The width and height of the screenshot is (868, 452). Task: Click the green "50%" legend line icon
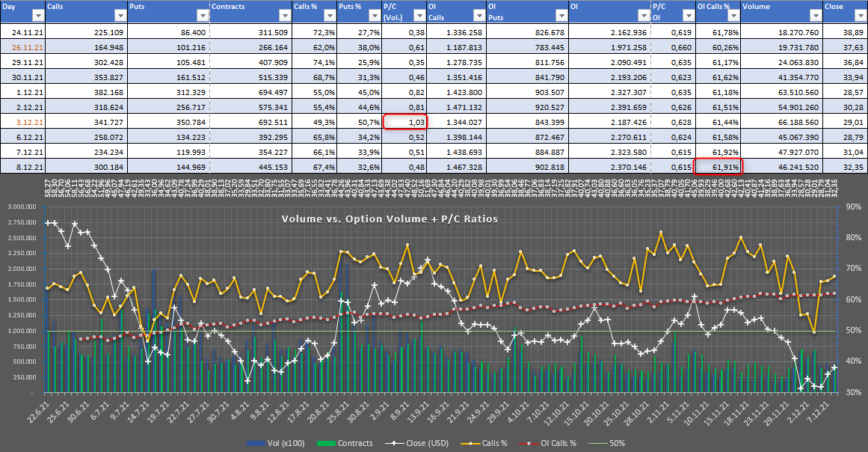597,442
